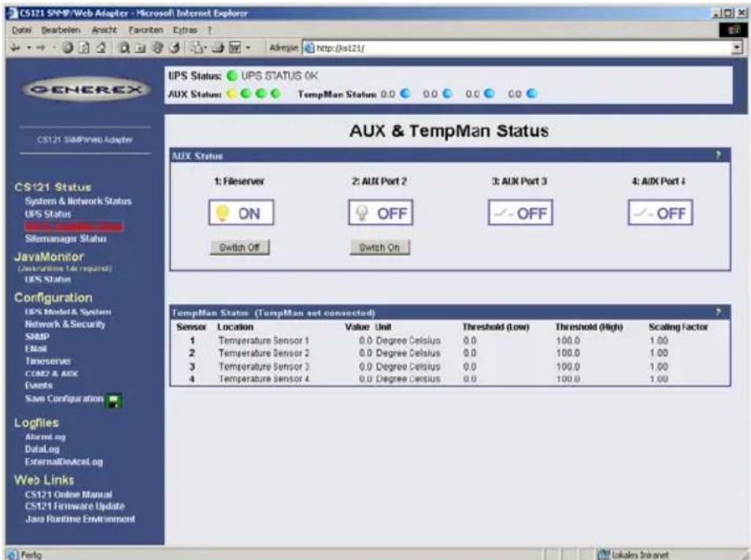Click the green Save Configuration disk icon
751x560 pixels.
pyautogui.click(x=114, y=400)
